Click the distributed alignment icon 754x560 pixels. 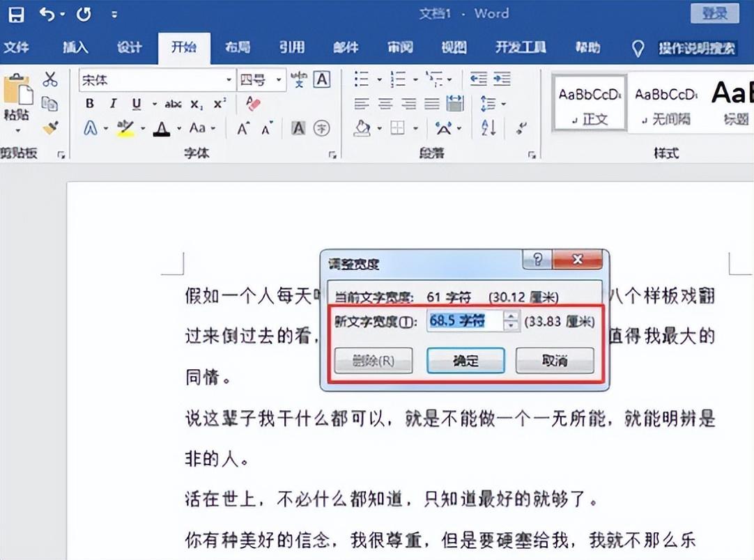(x=454, y=103)
